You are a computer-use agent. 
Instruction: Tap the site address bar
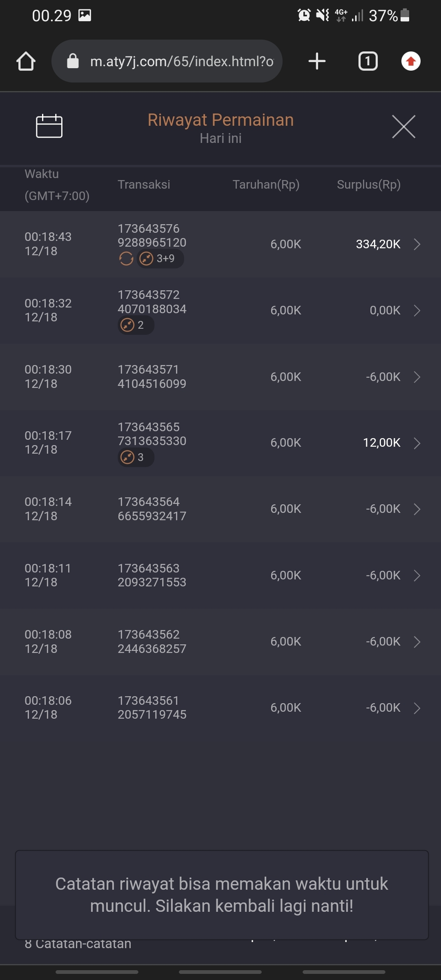pos(182,61)
